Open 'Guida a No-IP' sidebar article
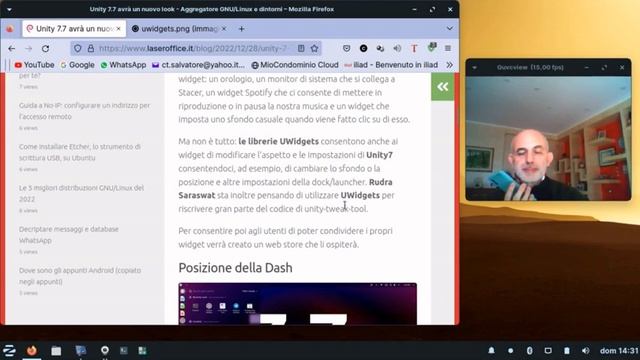 pos(84,111)
